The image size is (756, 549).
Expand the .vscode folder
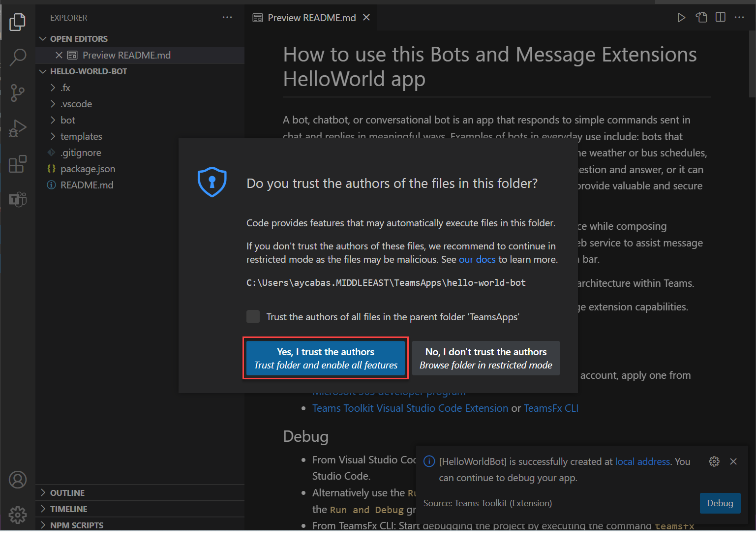tap(140, 104)
